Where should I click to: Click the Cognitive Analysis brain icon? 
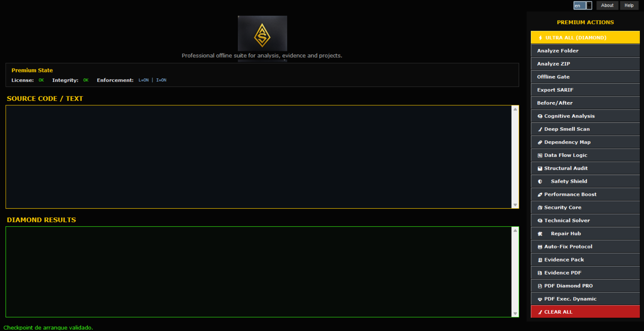pos(540,116)
